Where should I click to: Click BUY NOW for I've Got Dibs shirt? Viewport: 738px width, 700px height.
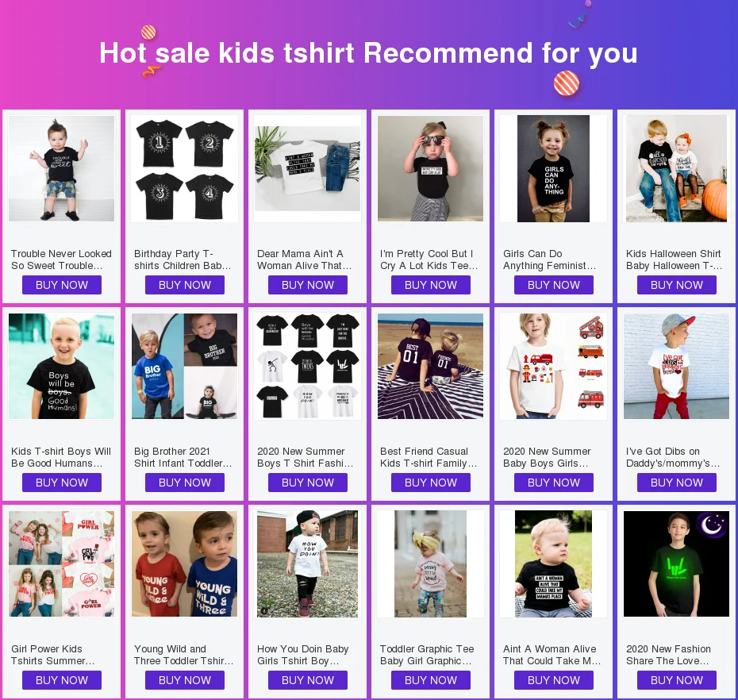pos(677,483)
